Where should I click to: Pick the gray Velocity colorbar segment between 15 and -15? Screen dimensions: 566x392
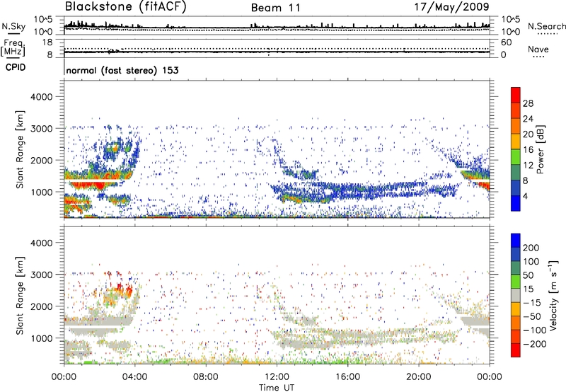click(516, 295)
